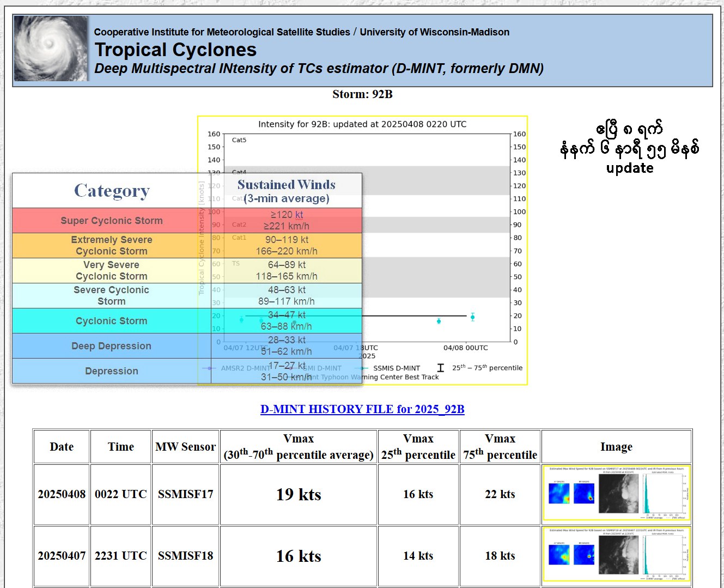Screen dimensions: 724x588
Task: Click the '14 kts' 25th percentile cell
Action: 418,556
